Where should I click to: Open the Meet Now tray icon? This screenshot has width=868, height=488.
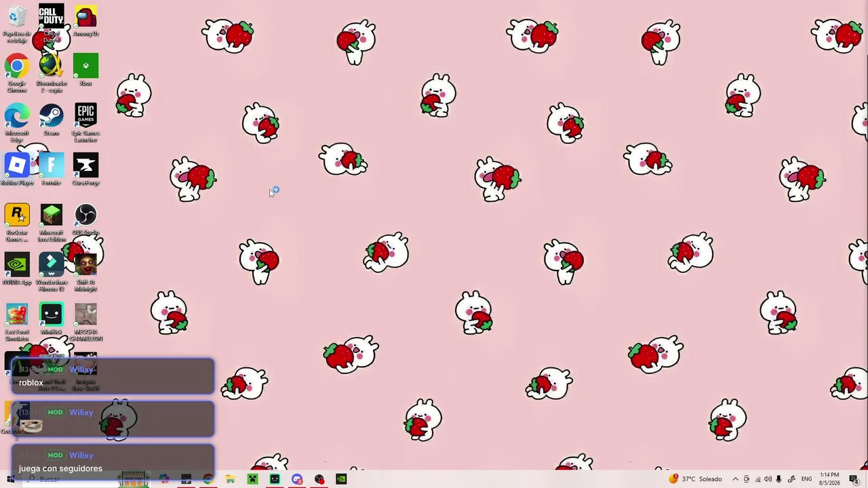(x=747, y=479)
